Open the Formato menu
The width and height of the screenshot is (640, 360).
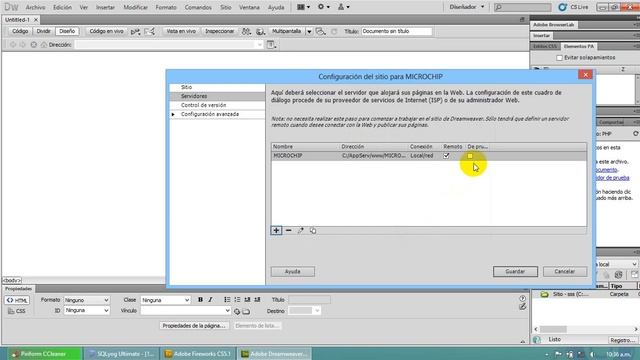(x=166, y=7)
